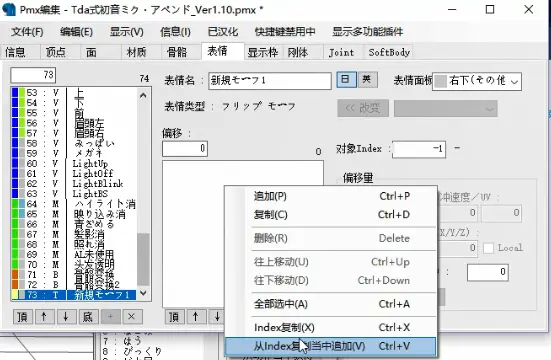Image resolution: width=551 pixels, height=360 pixels.
Task: Delete morph with the × button
Action: point(132,317)
